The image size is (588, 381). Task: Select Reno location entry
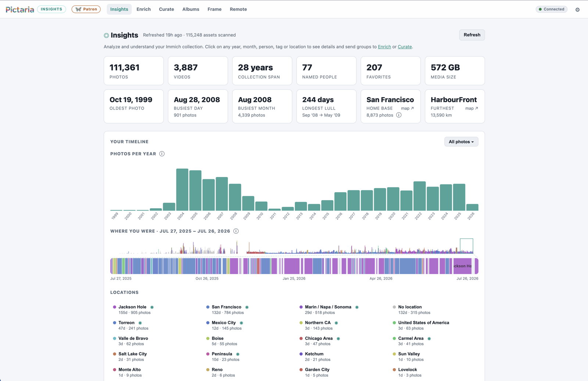click(x=220, y=373)
